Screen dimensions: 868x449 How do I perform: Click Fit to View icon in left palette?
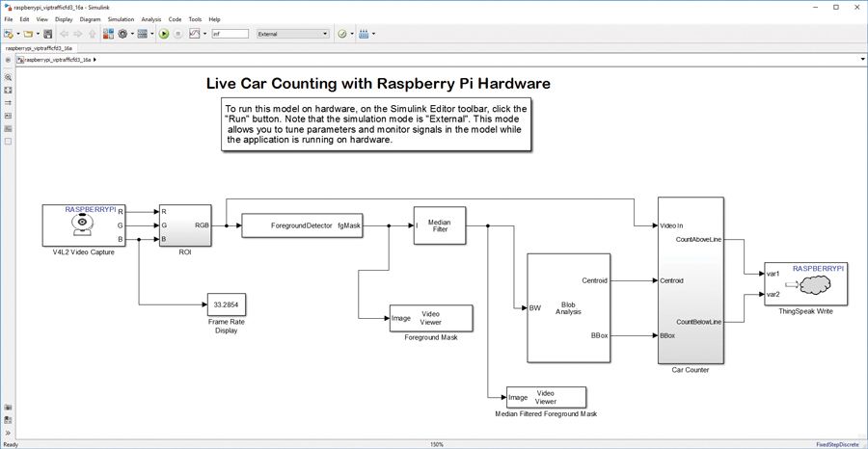point(8,89)
